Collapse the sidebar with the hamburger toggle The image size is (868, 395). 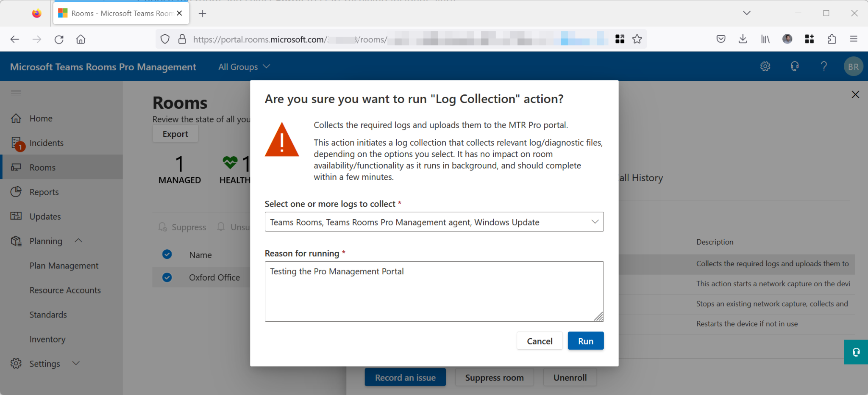pos(16,93)
